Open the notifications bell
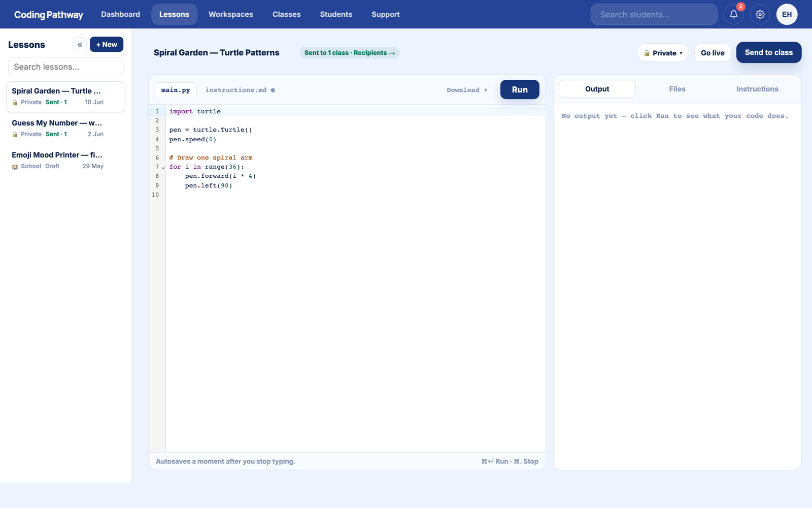Screen dimensions: 812x508 click(x=733, y=14)
